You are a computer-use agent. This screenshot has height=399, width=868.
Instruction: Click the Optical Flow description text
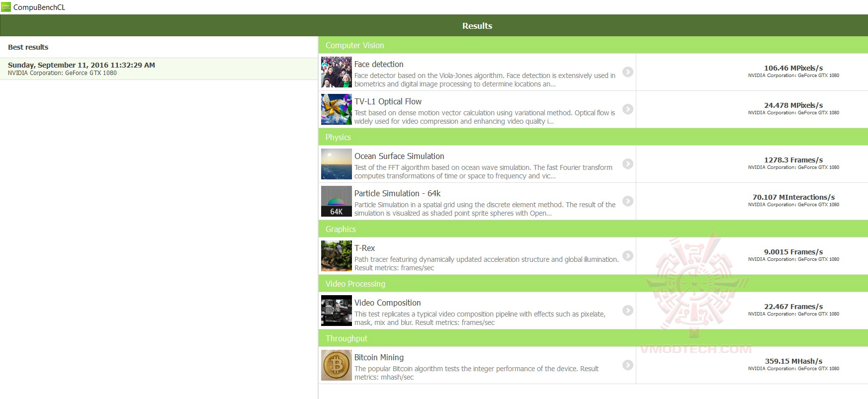click(485, 117)
